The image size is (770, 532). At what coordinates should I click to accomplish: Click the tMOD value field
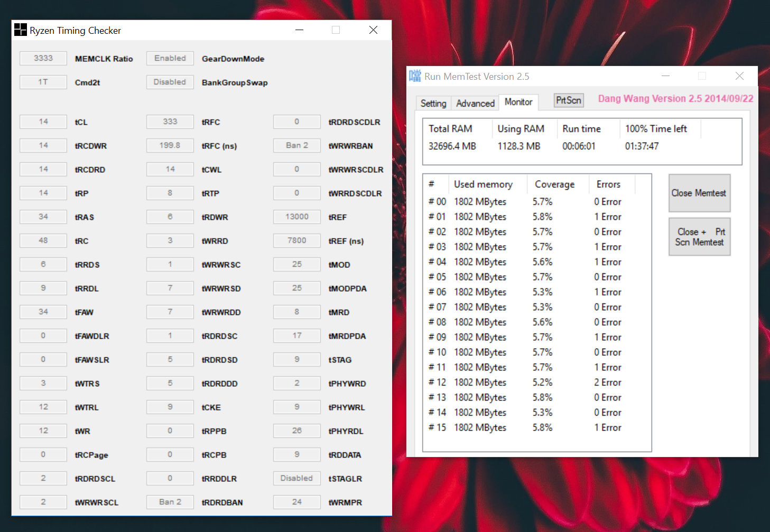297,264
